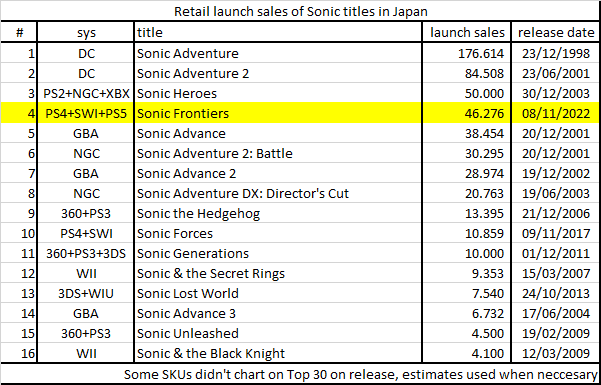Select the 'release date' column header
Screen dimensions: 601x385
pos(555,32)
